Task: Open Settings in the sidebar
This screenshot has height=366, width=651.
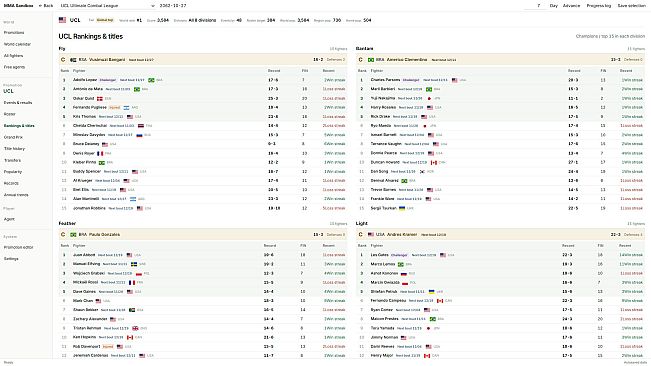Action: [x=11, y=259]
